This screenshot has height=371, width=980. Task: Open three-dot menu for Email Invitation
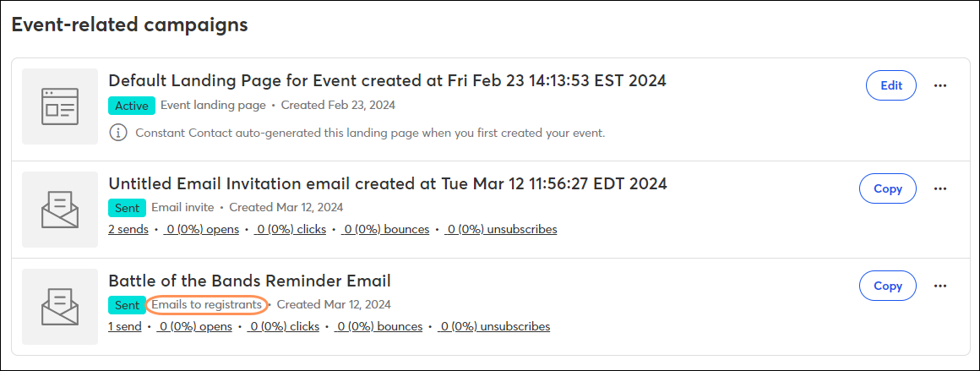(940, 188)
